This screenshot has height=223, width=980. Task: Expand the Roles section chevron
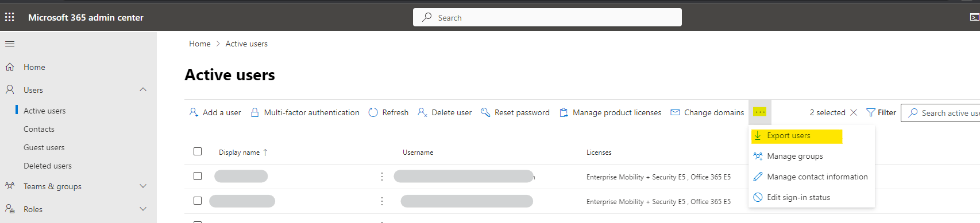click(143, 209)
